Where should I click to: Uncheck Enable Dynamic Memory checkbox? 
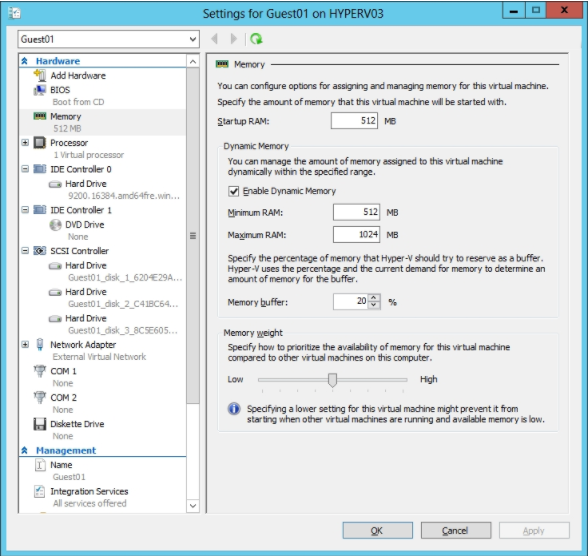233,191
